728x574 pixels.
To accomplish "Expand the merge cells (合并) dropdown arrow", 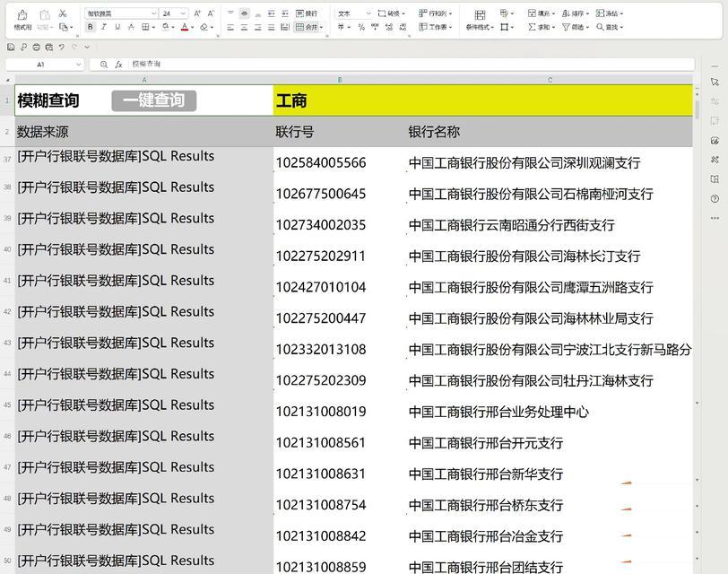I will coord(321,28).
